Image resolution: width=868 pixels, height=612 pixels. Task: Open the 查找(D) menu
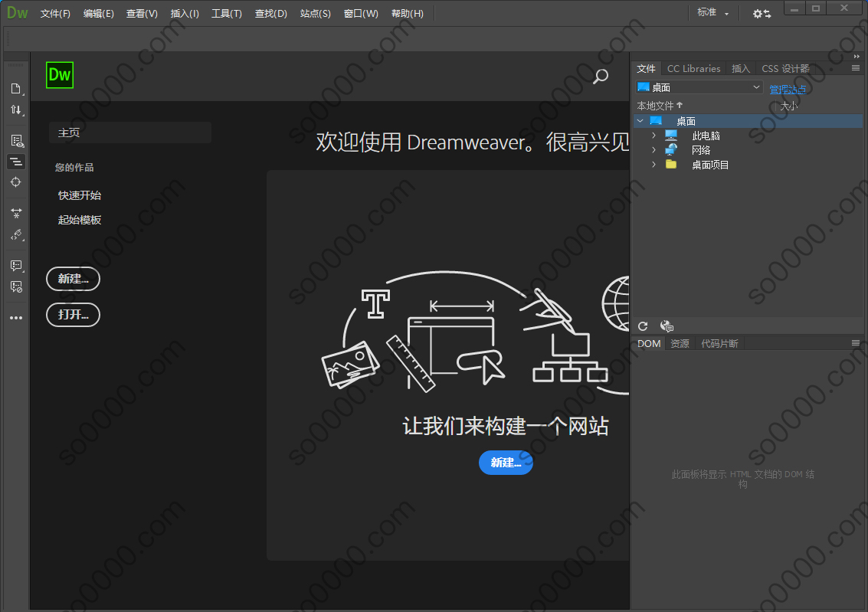[x=271, y=13]
